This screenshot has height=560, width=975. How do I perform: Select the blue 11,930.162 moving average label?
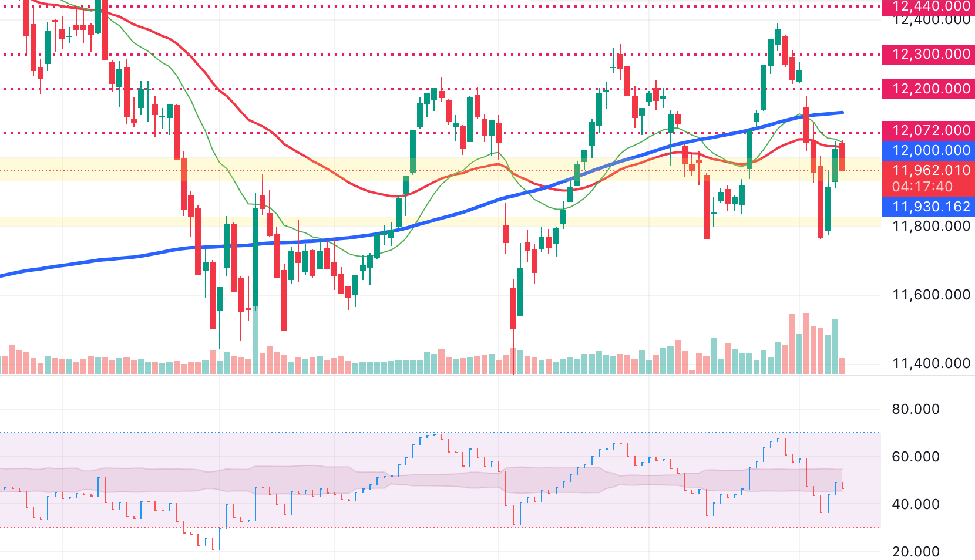tap(930, 207)
